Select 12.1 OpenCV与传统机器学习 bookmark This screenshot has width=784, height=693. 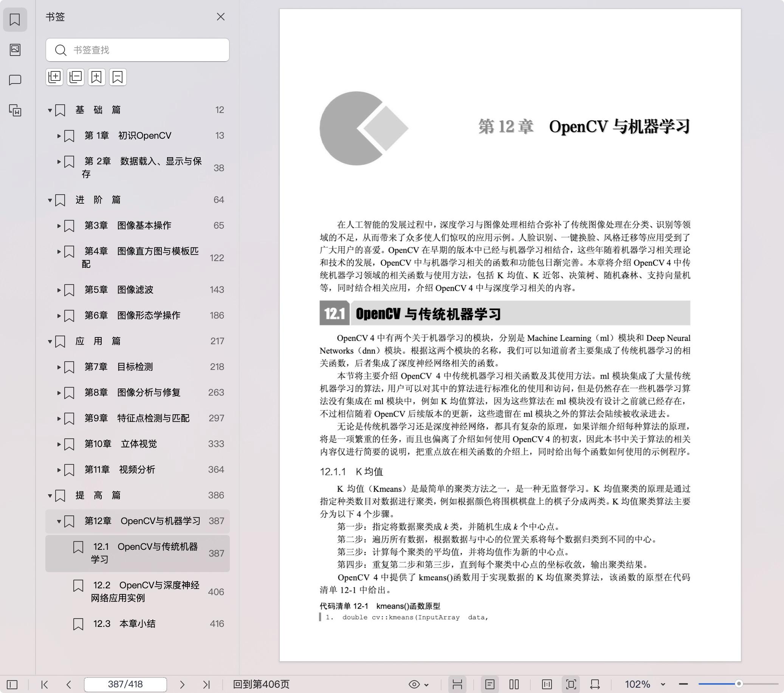137,553
